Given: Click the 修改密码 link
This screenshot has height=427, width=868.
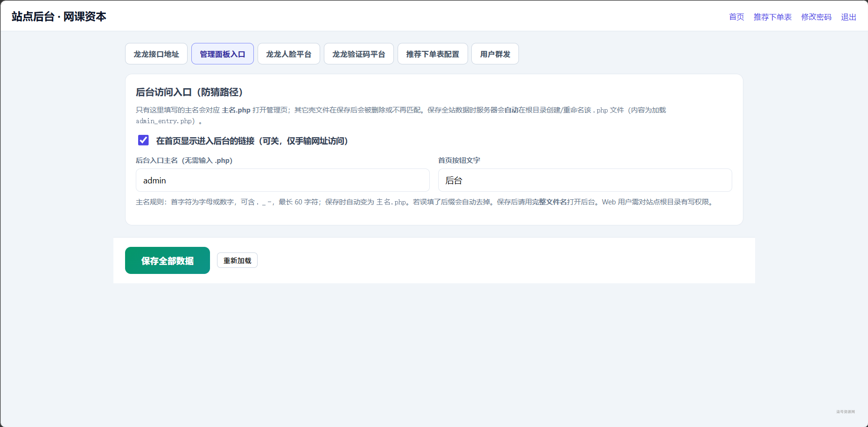Looking at the screenshot, I should (816, 17).
